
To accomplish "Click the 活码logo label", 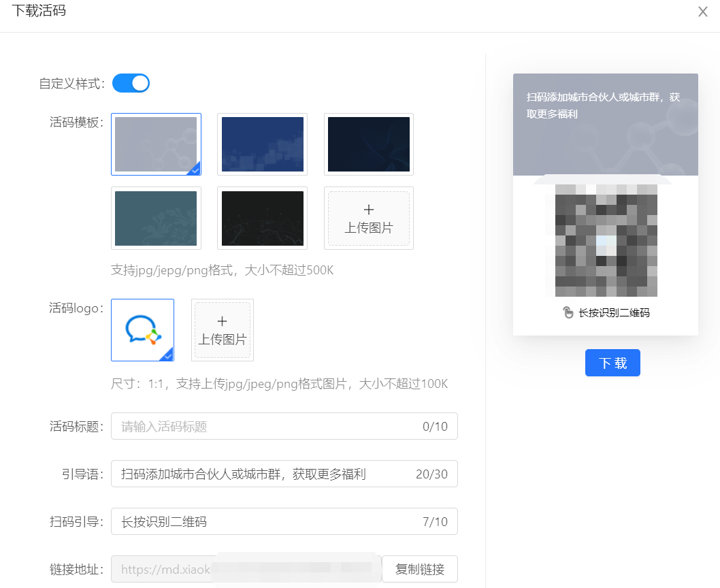I will (x=77, y=308).
